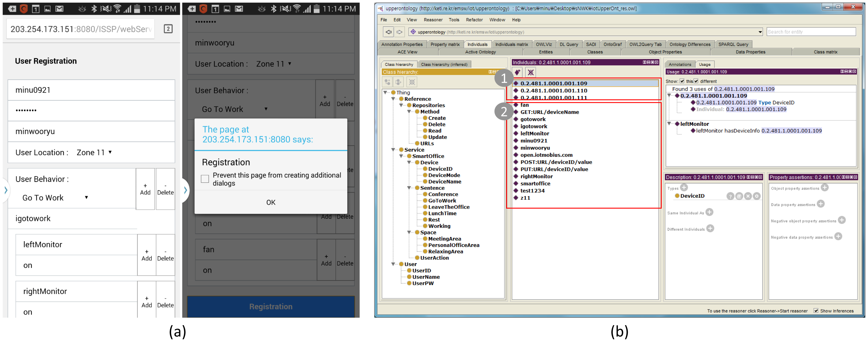Open the User Location Zone 11 dropdown
868x342 pixels.
[94, 152]
